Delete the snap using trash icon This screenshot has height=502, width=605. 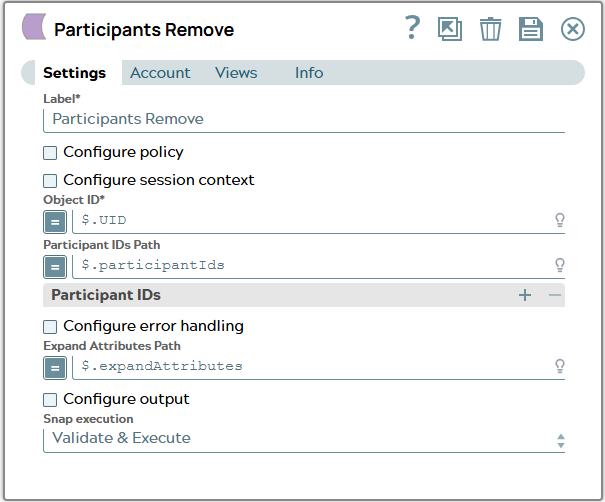click(490, 29)
